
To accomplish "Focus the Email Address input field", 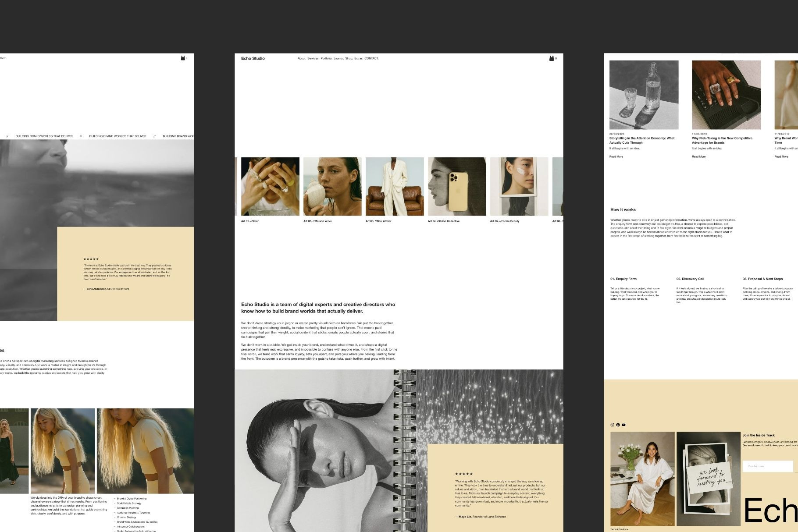I will click(x=768, y=466).
